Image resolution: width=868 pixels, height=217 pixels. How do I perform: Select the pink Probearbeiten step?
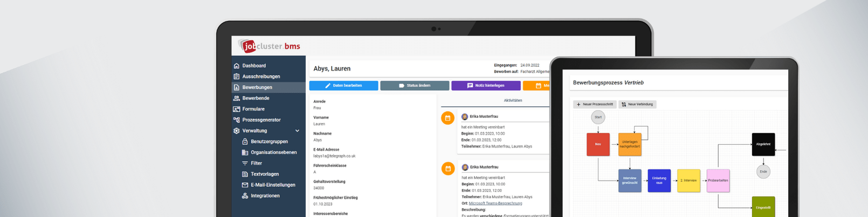tap(718, 180)
